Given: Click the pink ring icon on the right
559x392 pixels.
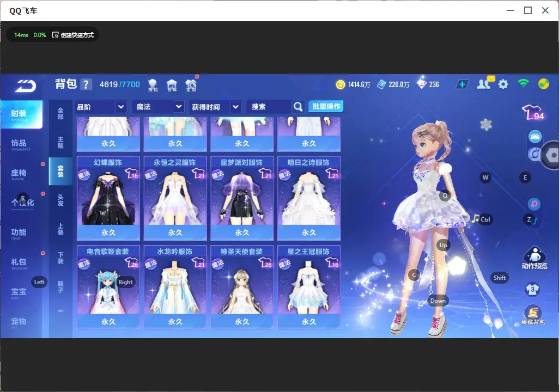Looking at the screenshot, I should point(534,204).
